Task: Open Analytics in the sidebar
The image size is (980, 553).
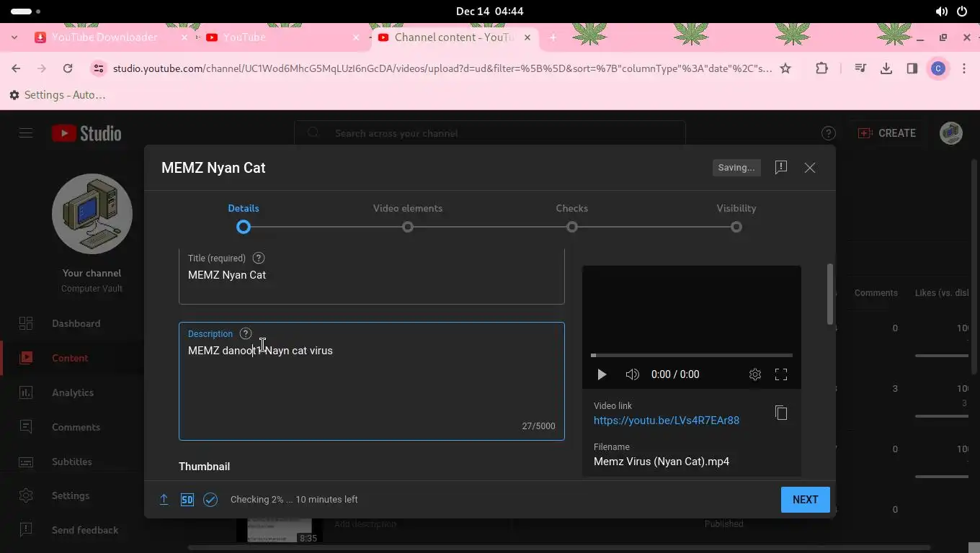Action: tap(72, 392)
